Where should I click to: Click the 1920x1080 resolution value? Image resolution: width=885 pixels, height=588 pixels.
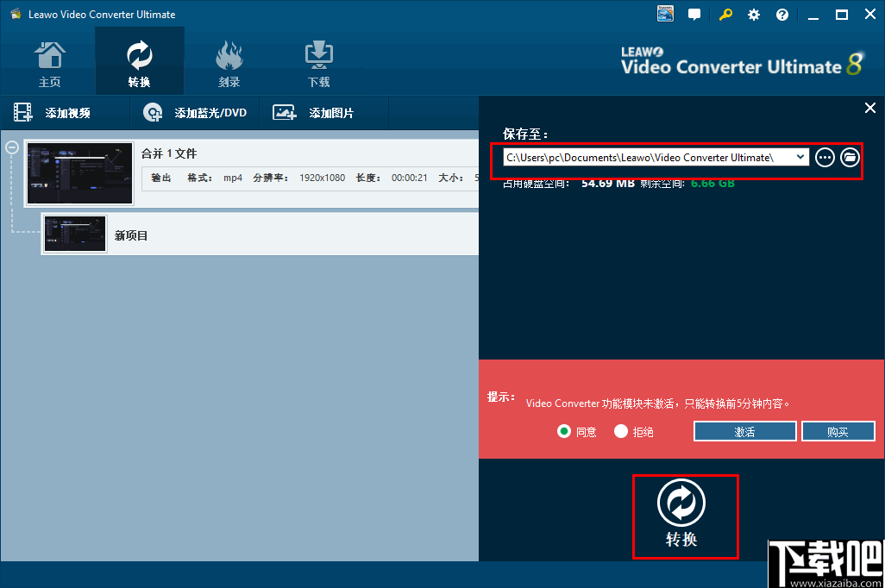323,178
